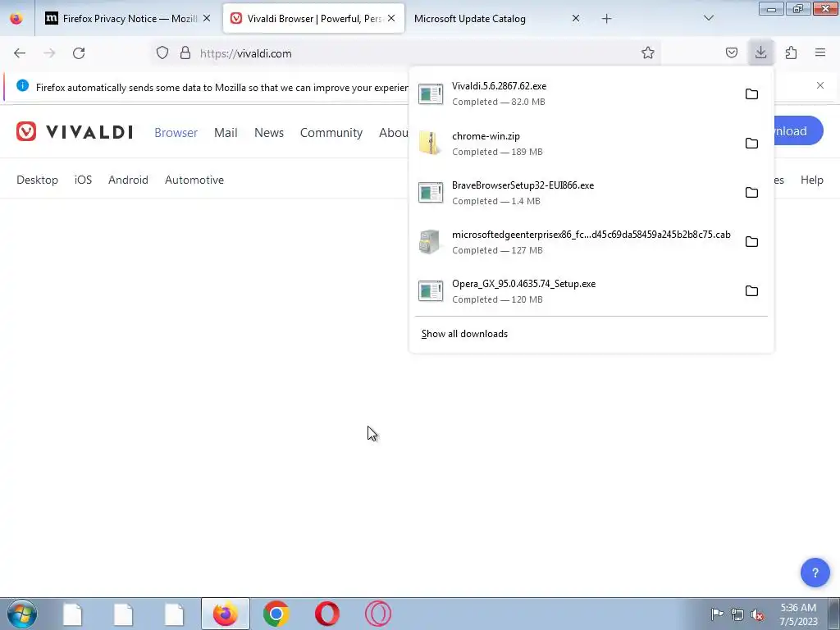
Task: Reload the Vivaldi page
Action: point(79,53)
